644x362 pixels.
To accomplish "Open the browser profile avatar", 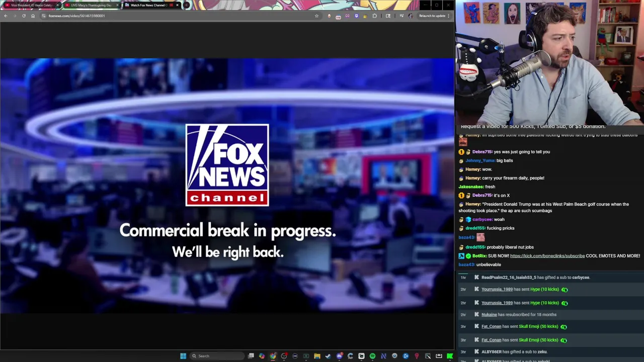I will pyautogui.click(x=411, y=16).
